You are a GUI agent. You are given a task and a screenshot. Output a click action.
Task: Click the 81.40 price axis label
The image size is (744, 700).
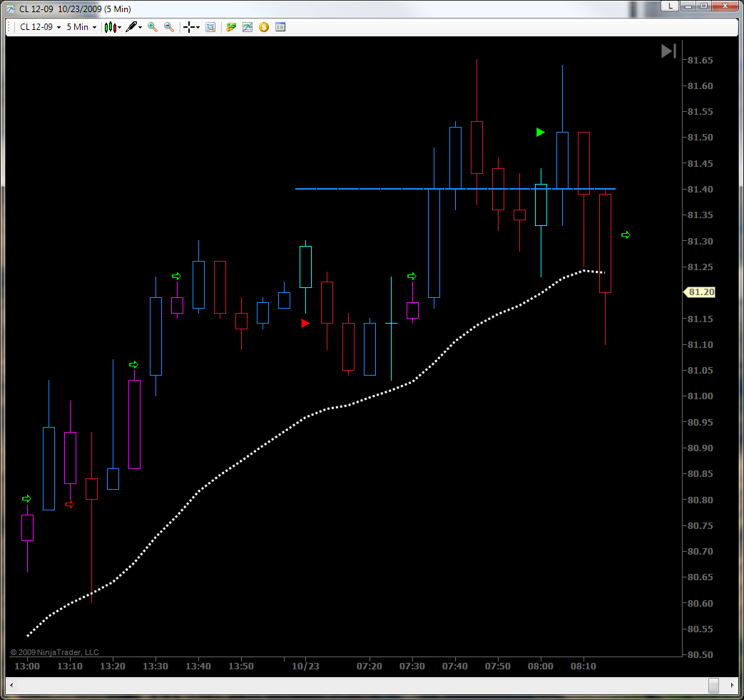tap(700, 189)
